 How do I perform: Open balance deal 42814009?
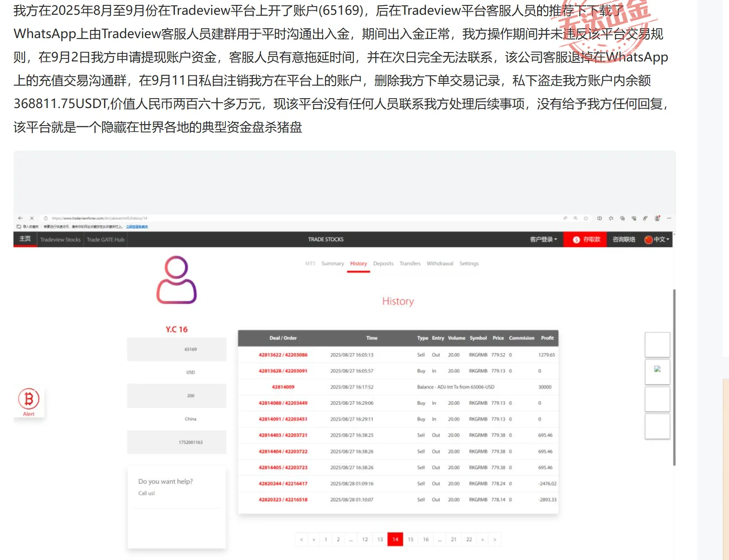[283, 387]
